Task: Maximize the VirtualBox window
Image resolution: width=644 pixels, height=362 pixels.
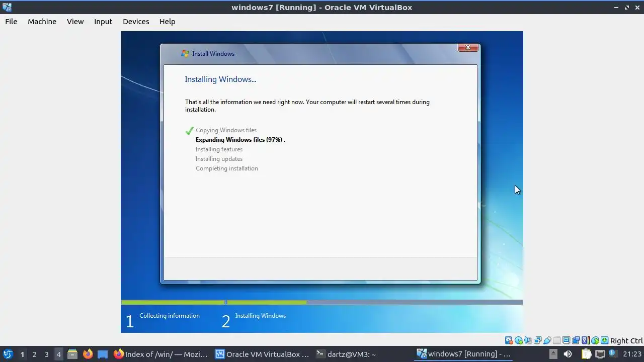Action: point(627,7)
